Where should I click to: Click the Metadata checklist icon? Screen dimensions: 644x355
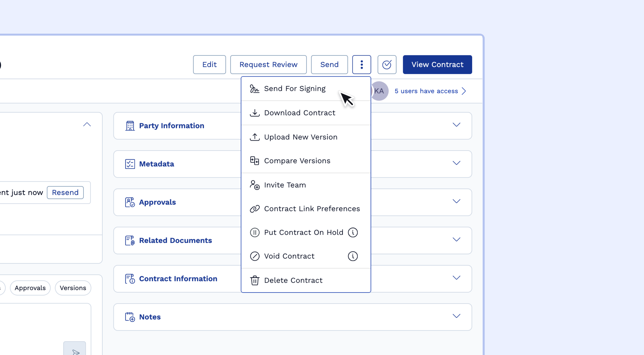pos(130,164)
